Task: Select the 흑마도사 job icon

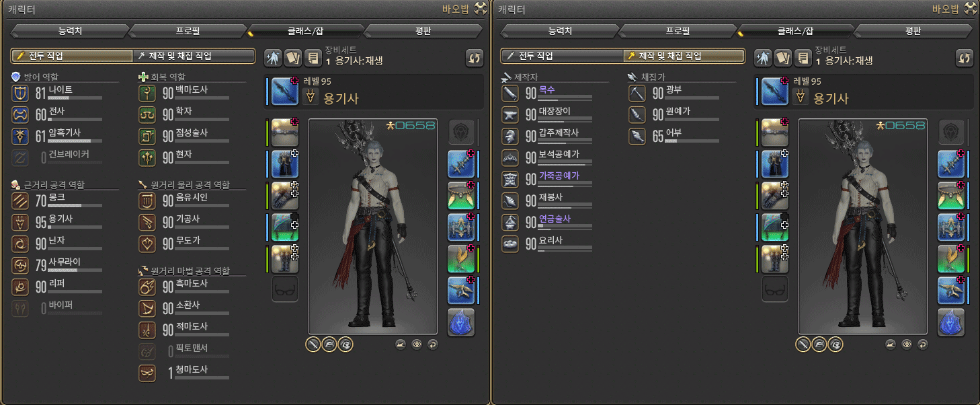Action: coord(147,287)
